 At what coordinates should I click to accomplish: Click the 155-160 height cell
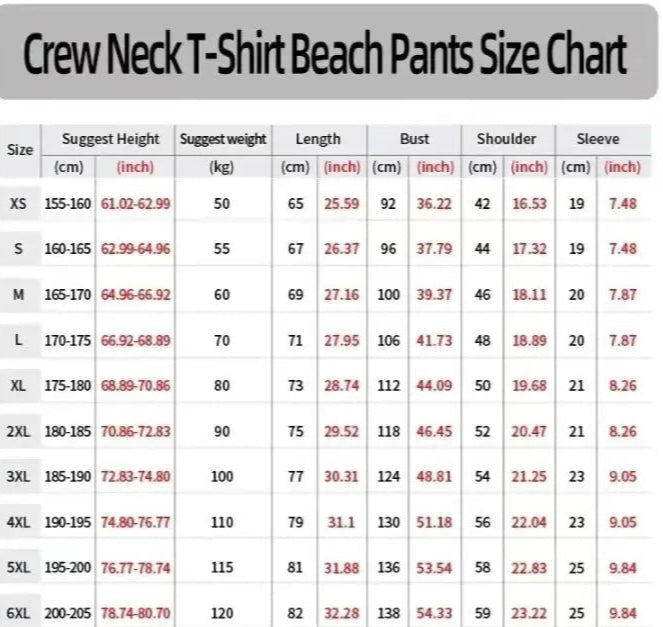tap(67, 204)
